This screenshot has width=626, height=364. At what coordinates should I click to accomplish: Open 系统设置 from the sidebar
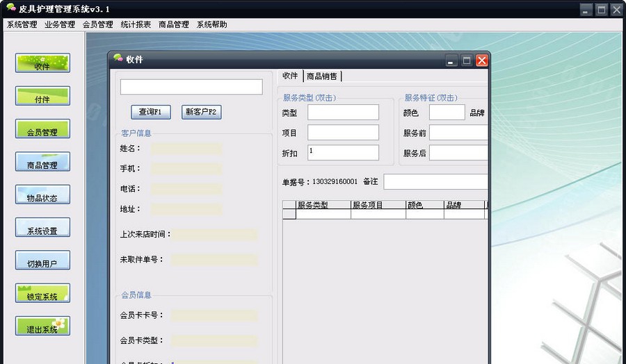pyautogui.click(x=42, y=227)
